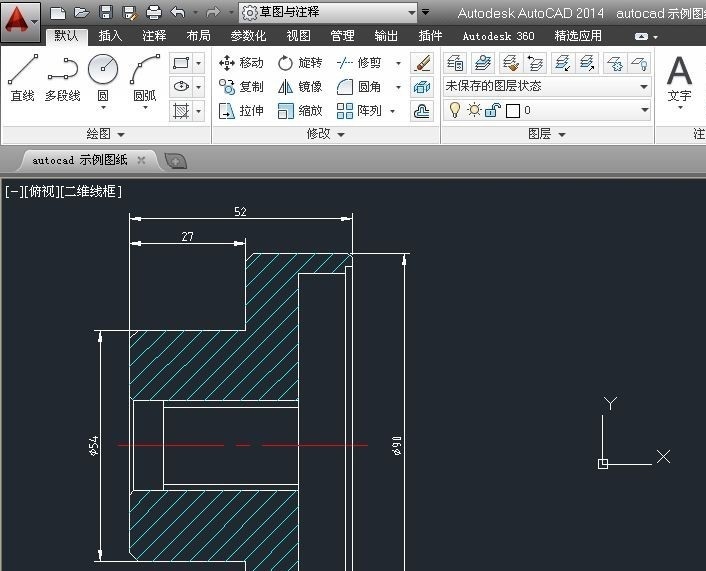Close the autocad 示例图纸 file tab

[141, 160]
